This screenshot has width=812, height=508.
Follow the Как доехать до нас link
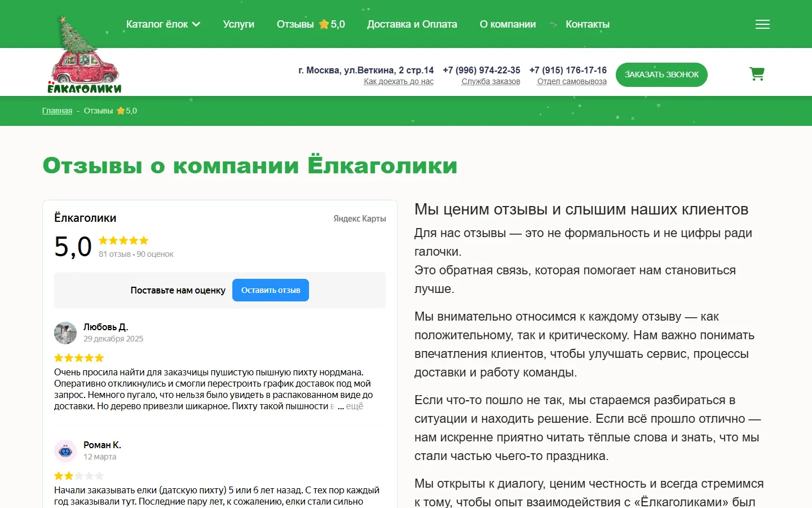(399, 81)
